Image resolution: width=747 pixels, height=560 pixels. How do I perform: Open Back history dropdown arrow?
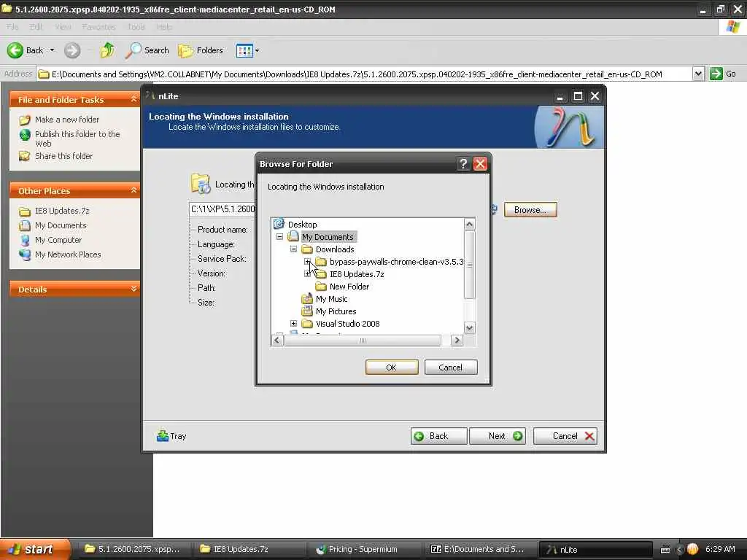point(52,50)
